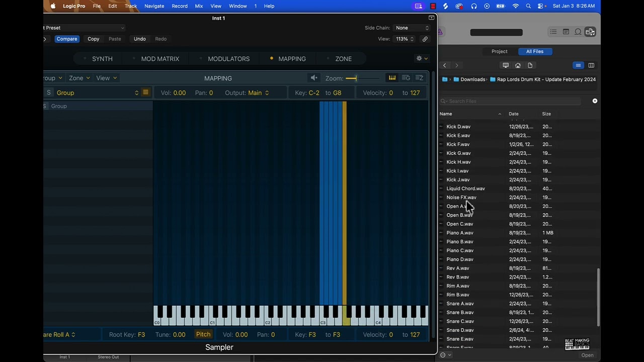Go forward in the file browser
The height and width of the screenshot is (362, 644).
click(x=456, y=65)
